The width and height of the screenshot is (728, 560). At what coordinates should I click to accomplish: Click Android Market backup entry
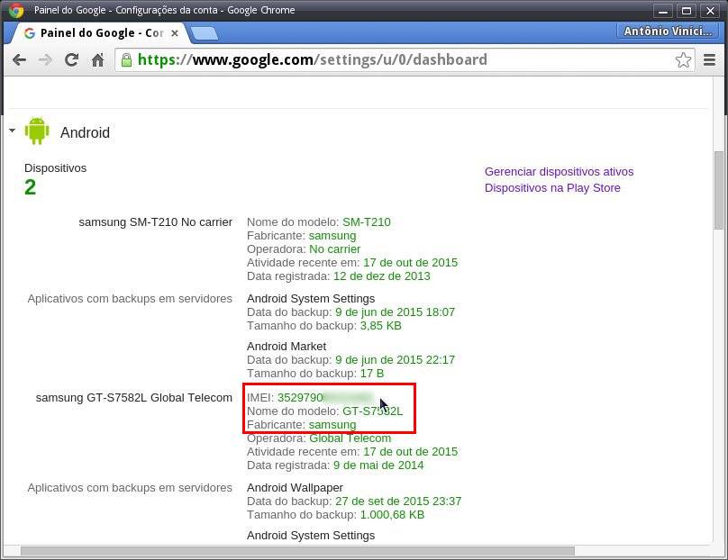(x=287, y=346)
